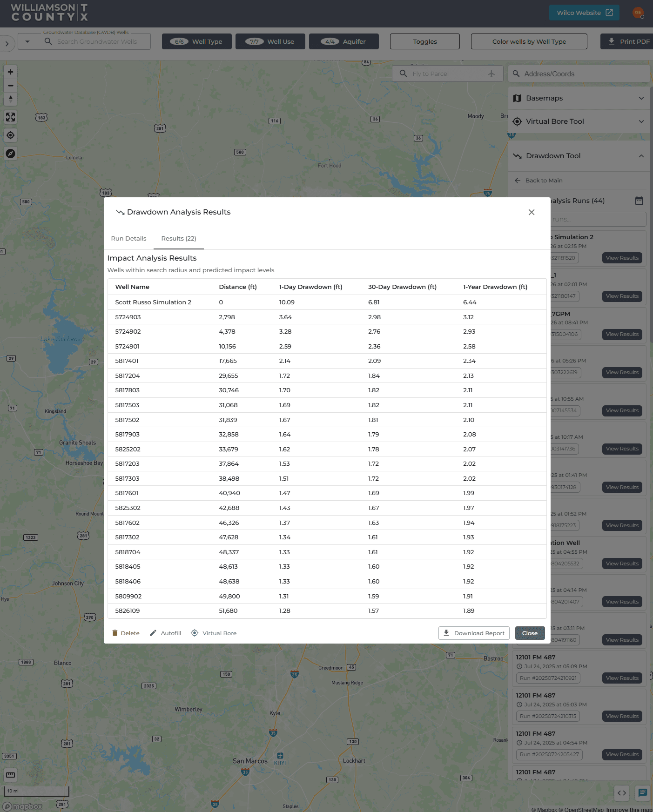Click the Download Report button
Viewport: 653px width, 812px height.
click(474, 633)
